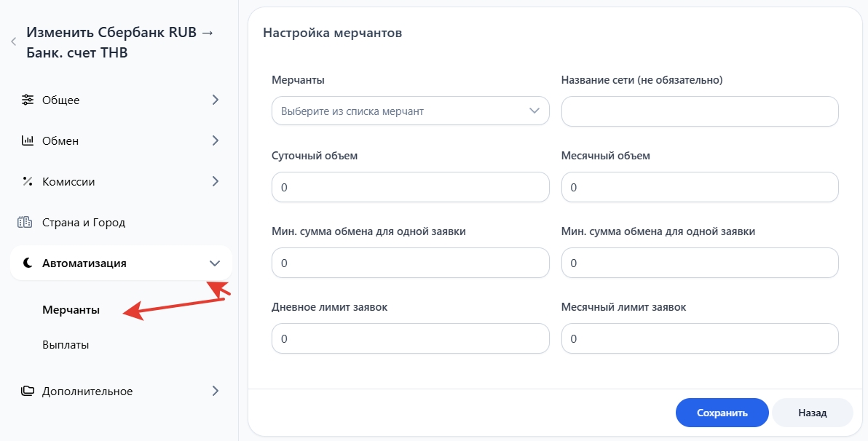Click the Суточный объем input field
This screenshot has height=441, width=868.
(x=410, y=187)
